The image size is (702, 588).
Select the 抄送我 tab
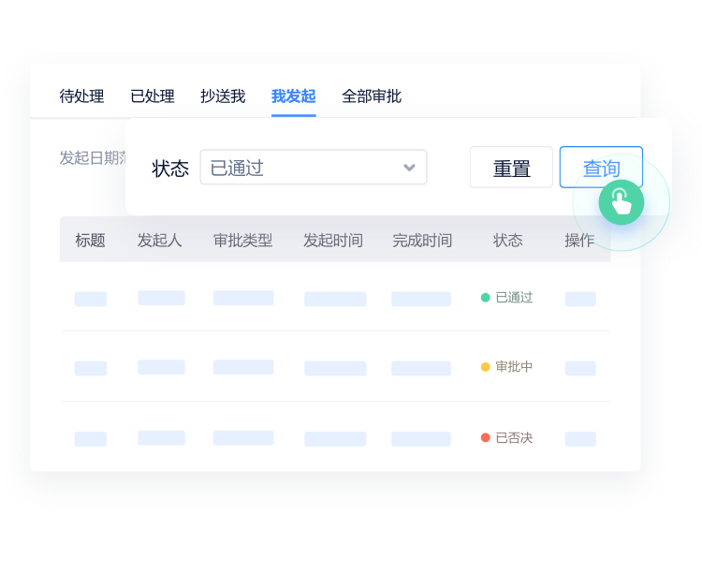[x=223, y=96]
